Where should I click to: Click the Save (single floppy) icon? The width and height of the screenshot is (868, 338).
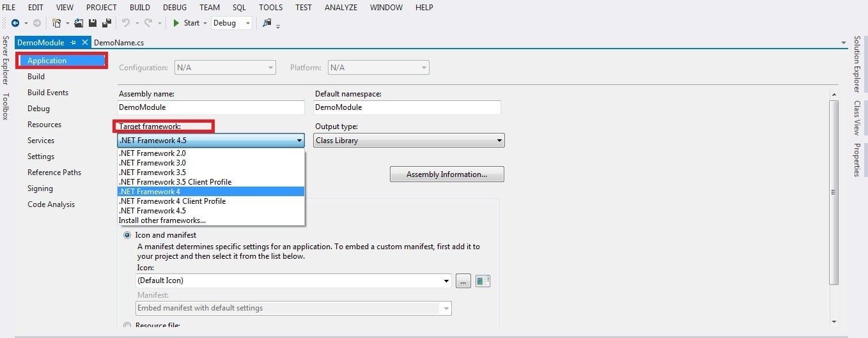coord(93,23)
